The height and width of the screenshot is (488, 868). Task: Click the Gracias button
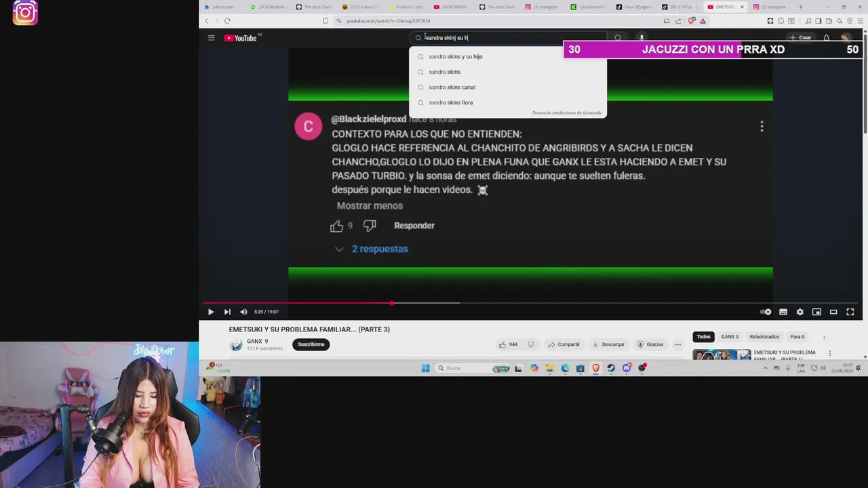[x=650, y=344]
